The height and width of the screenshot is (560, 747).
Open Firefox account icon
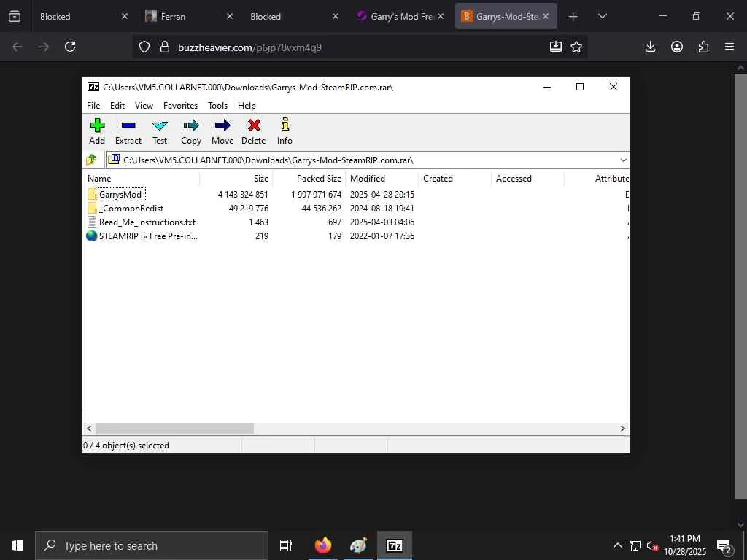[x=677, y=47]
